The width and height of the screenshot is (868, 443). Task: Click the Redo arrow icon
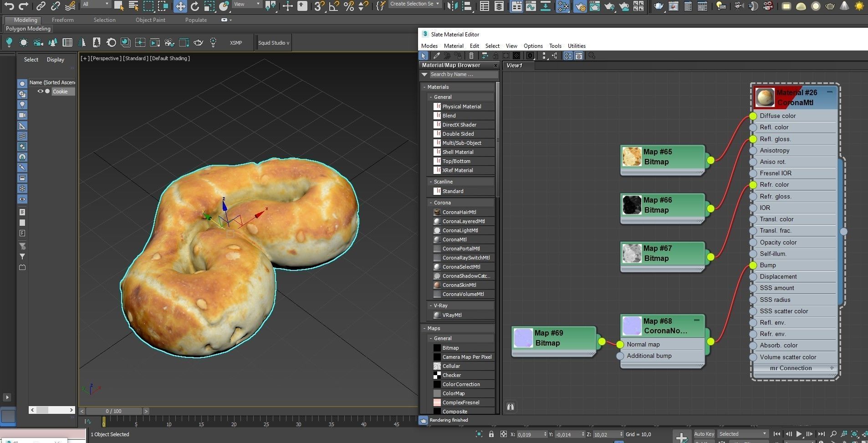click(23, 6)
